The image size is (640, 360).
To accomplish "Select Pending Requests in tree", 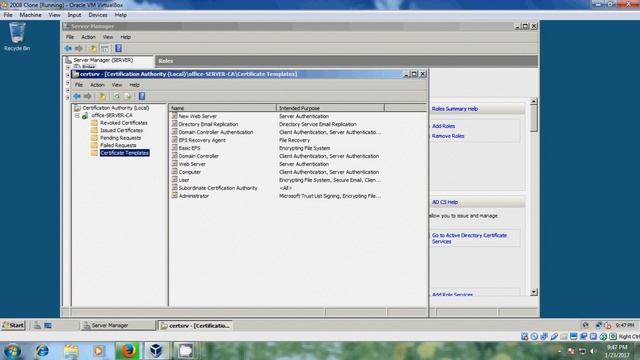I will [120, 138].
